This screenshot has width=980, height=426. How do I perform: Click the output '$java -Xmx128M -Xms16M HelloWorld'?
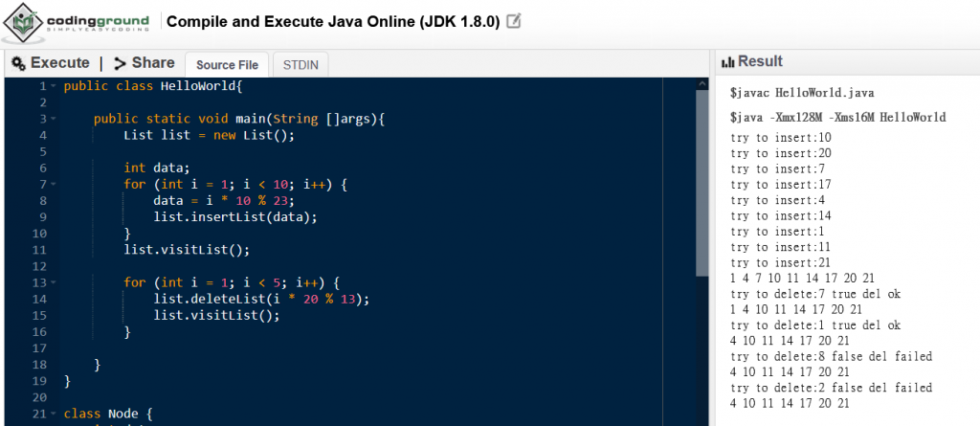point(837,117)
